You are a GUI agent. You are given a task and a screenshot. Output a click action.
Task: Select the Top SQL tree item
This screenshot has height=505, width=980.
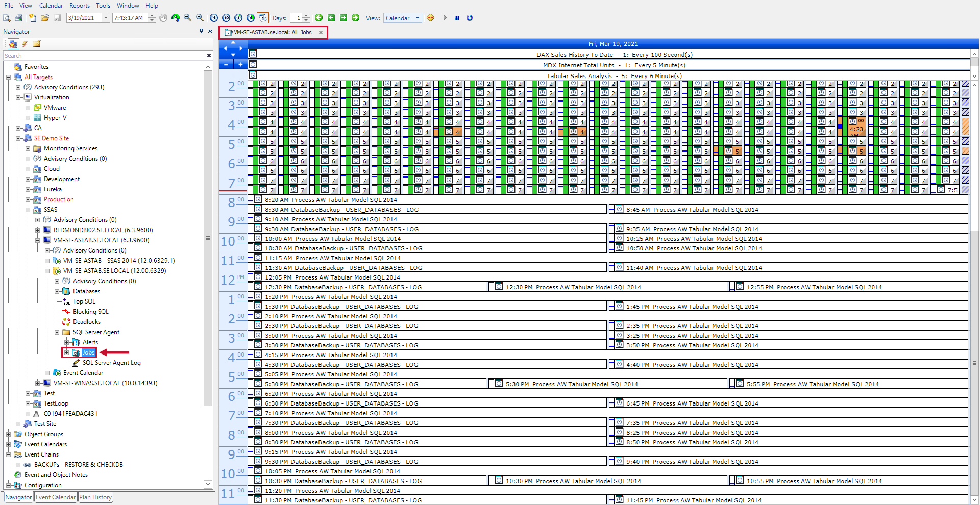[84, 301]
